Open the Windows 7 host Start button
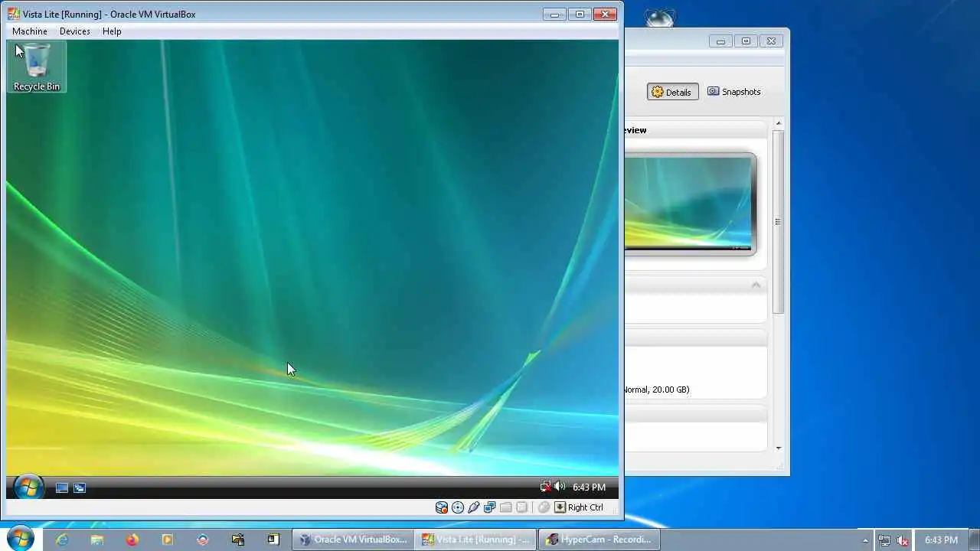980x551 pixels. tap(20, 539)
